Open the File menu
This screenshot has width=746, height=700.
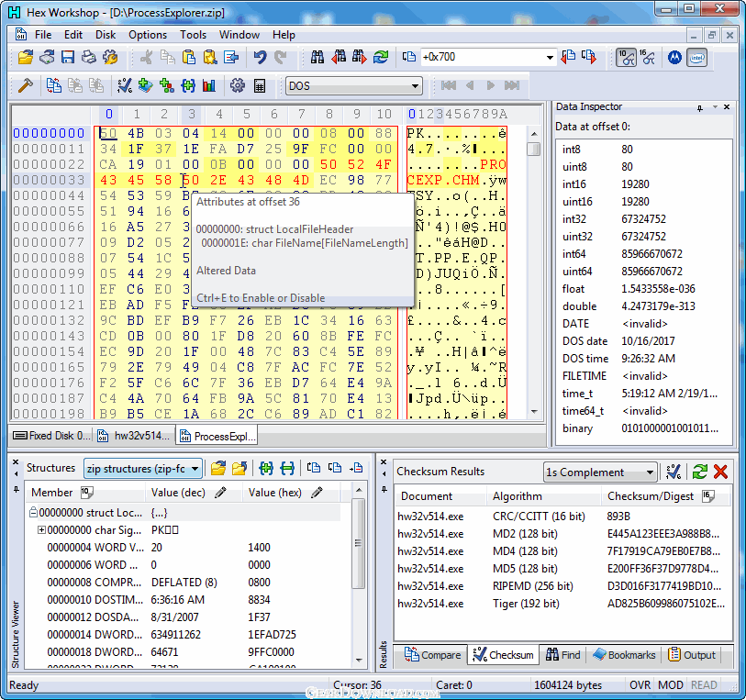[x=43, y=35]
